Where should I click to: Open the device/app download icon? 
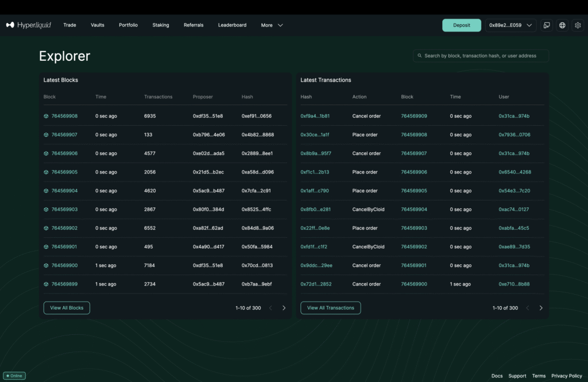[x=547, y=25]
